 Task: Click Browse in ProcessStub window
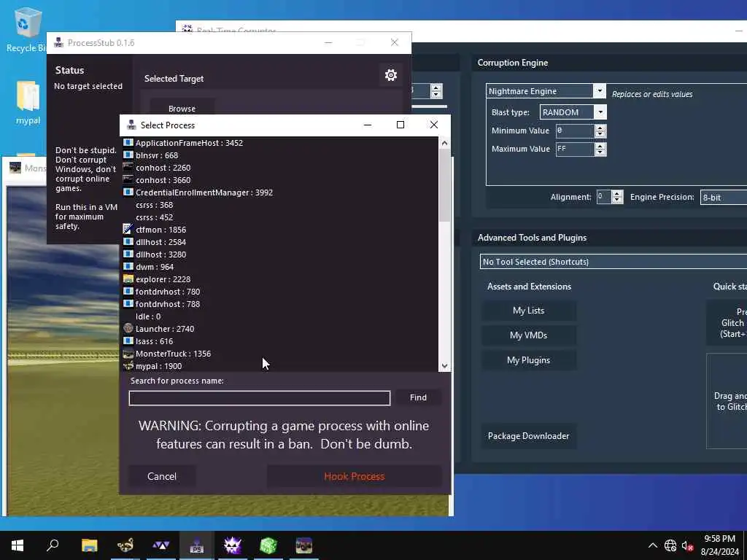point(182,109)
